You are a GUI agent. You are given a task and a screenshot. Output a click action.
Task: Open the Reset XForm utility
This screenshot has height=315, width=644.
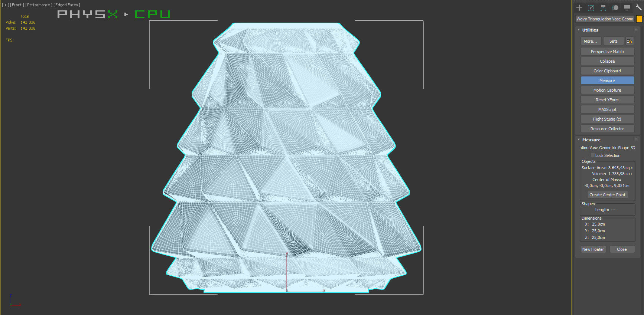click(607, 100)
